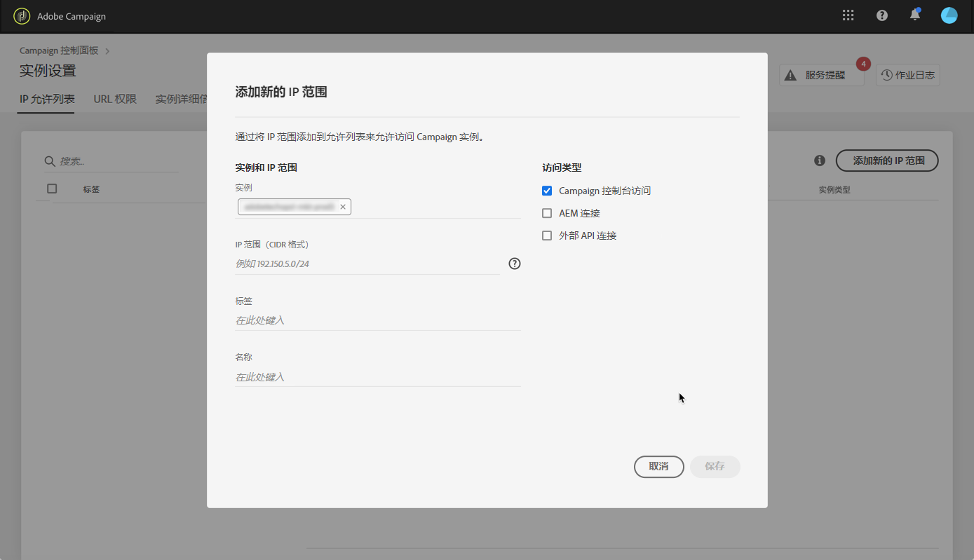Click the 添加新的 IP 范围 button
This screenshot has width=974, height=560.
pos(887,161)
